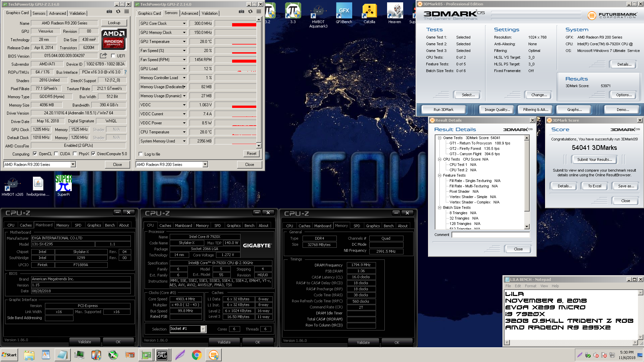644x362 pixels.
Task: Click the Comment input field in Result Details
Action: [490, 235]
